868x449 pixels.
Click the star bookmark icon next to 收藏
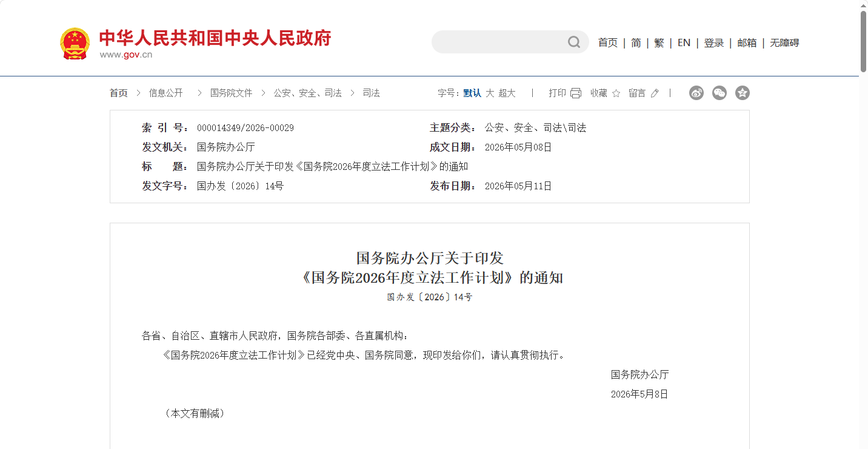coord(616,93)
